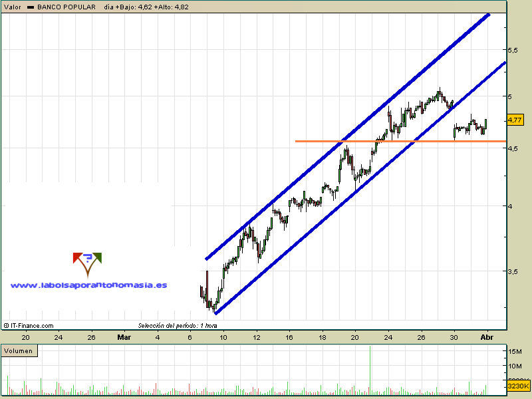Open the Selección del período 1 hora label
Image resolution: width=532 pixels, height=399 pixels.
pyautogui.click(x=178, y=325)
